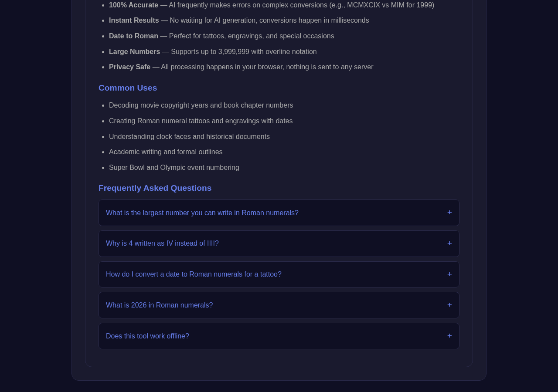
Task: Click plus icon for the offline question
Action: (449, 336)
